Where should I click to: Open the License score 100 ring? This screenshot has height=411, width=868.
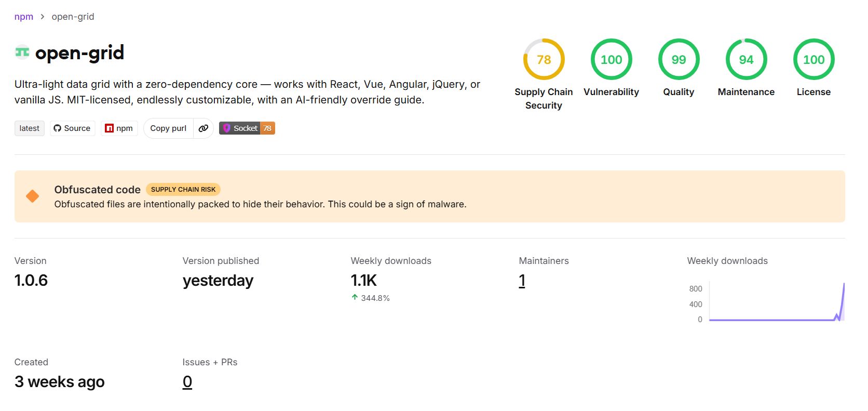813,59
